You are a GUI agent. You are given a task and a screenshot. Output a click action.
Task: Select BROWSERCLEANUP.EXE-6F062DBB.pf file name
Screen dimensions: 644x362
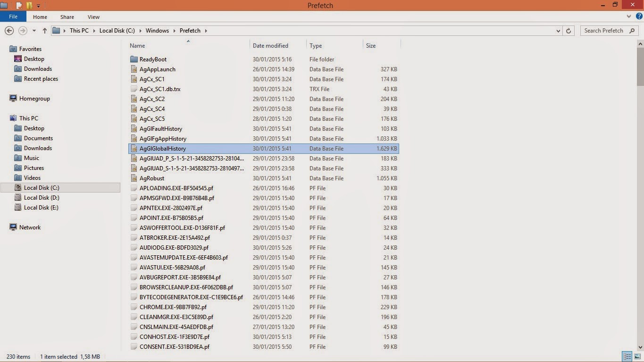click(x=186, y=287)
